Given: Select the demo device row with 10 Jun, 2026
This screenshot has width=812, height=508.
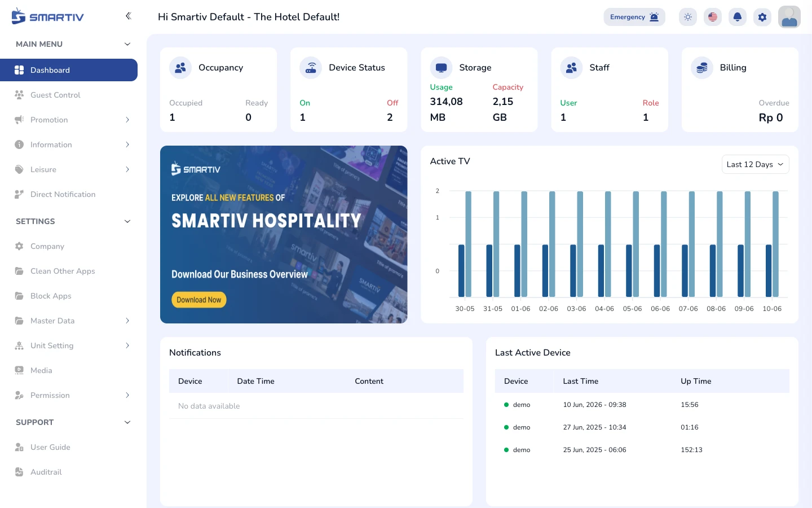Looking at the screenshot, I should pyautogui.click(x=642, y=405).
